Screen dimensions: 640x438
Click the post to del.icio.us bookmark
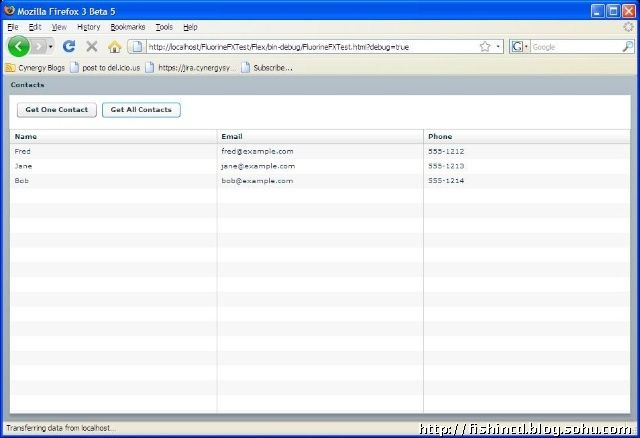[105, 68]
